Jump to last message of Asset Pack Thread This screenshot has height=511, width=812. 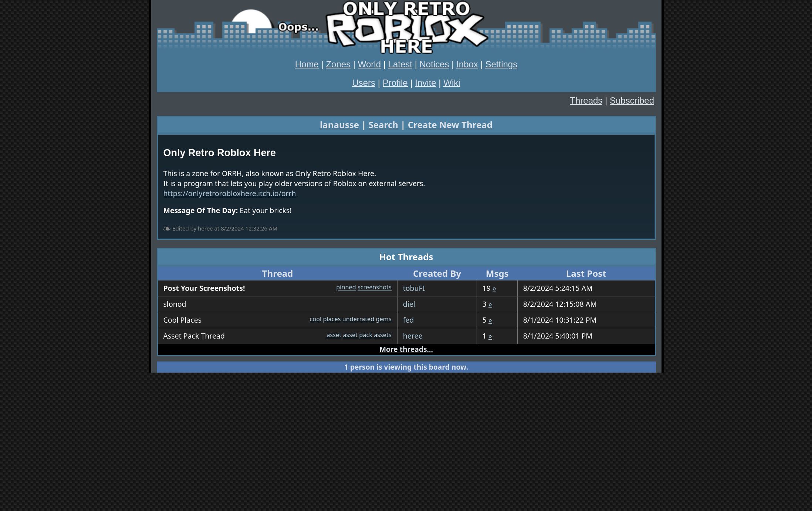click(490, 336)
